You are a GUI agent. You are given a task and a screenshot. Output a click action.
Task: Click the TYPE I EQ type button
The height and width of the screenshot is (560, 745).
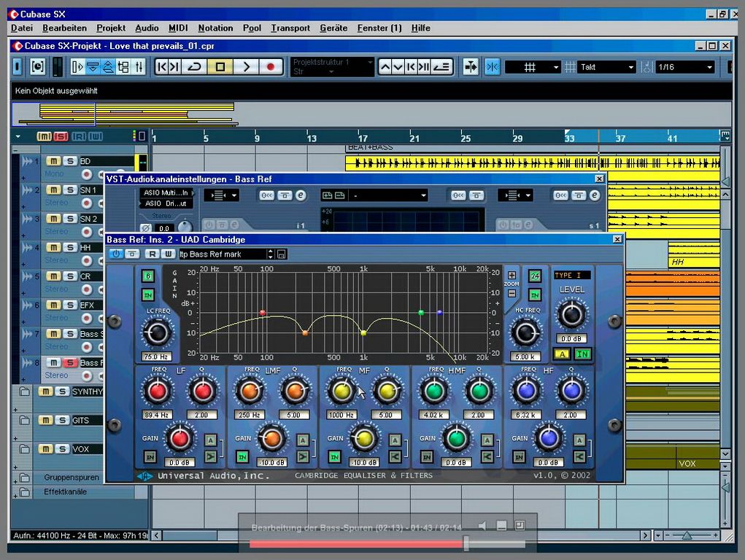pyautogui.click(x=572, y=275)
